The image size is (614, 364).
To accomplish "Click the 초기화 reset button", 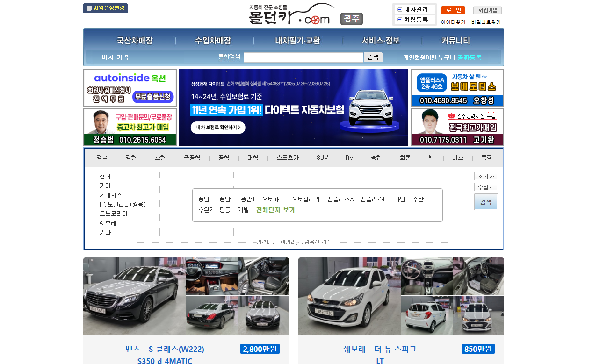I will click(x=486, y=176).
